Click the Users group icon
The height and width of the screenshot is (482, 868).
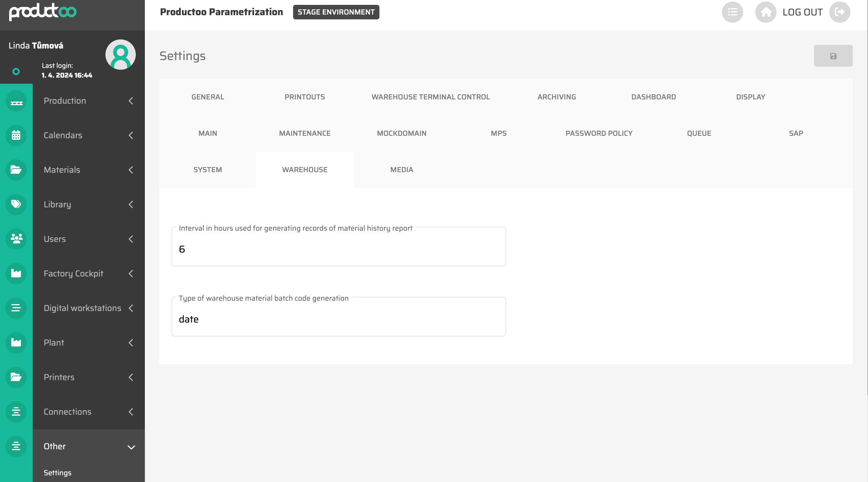click(x=16, y=239)
